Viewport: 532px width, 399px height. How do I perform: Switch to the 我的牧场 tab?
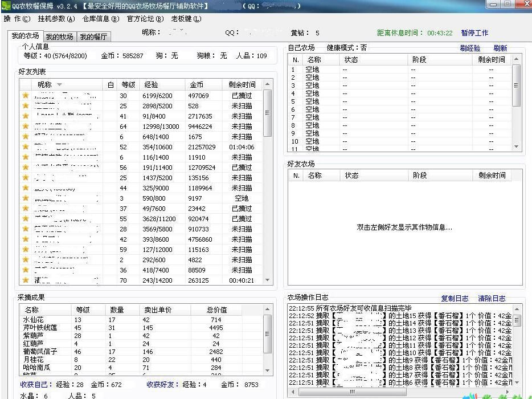(59, 37)
